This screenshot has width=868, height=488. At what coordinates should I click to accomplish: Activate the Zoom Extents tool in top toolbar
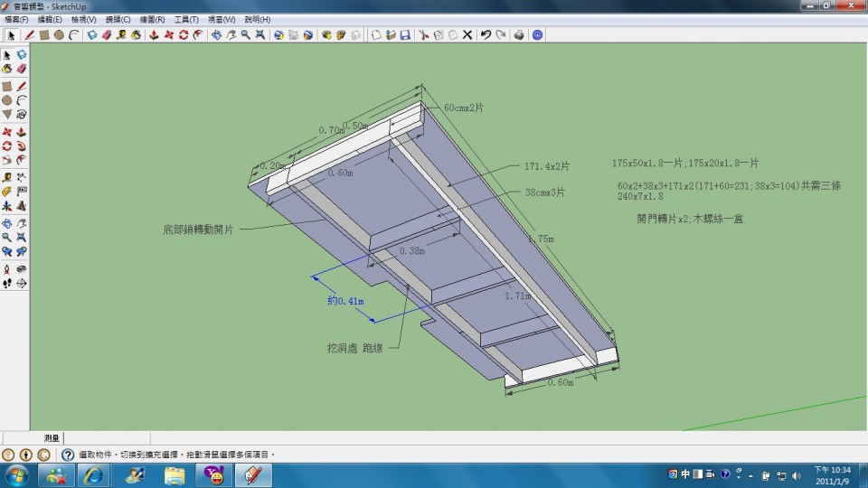coord(260,35)
